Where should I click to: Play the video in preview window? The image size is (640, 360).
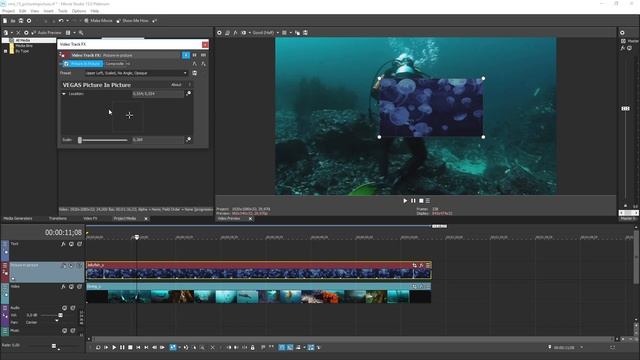click(405, 201)
